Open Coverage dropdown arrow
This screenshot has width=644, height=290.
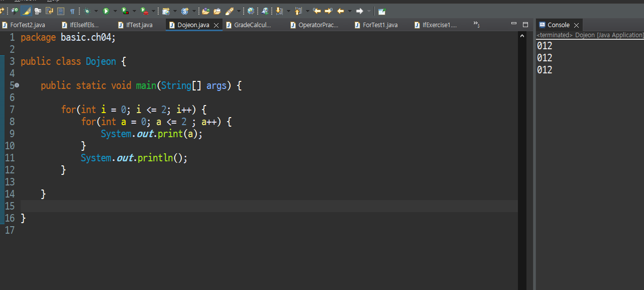134,11
